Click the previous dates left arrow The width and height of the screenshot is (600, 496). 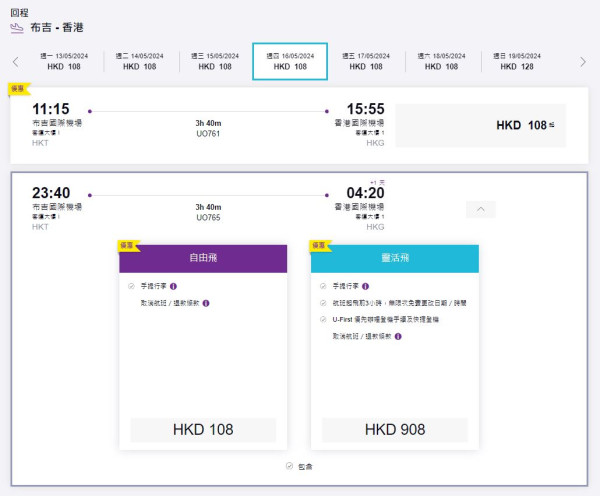[x=15, y=62]
